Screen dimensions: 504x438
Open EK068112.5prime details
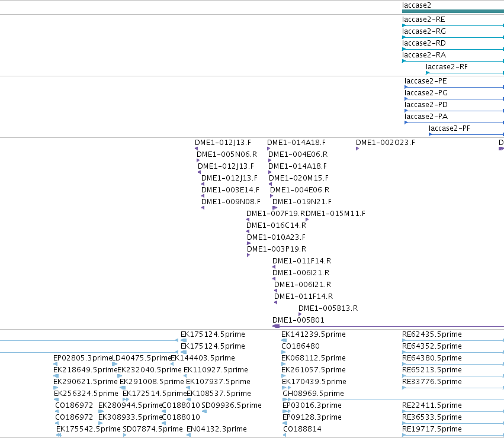pyautogui.click(x=313, y=358)
